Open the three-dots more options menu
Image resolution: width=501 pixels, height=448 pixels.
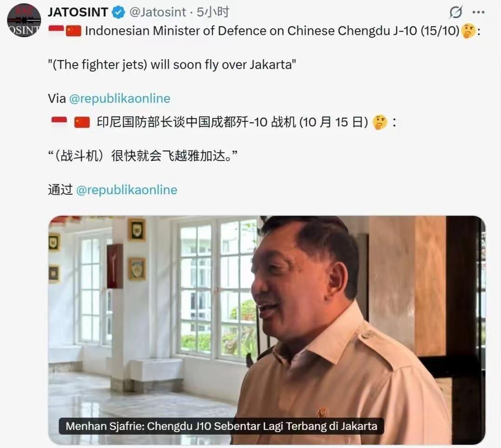click(478, 13)
